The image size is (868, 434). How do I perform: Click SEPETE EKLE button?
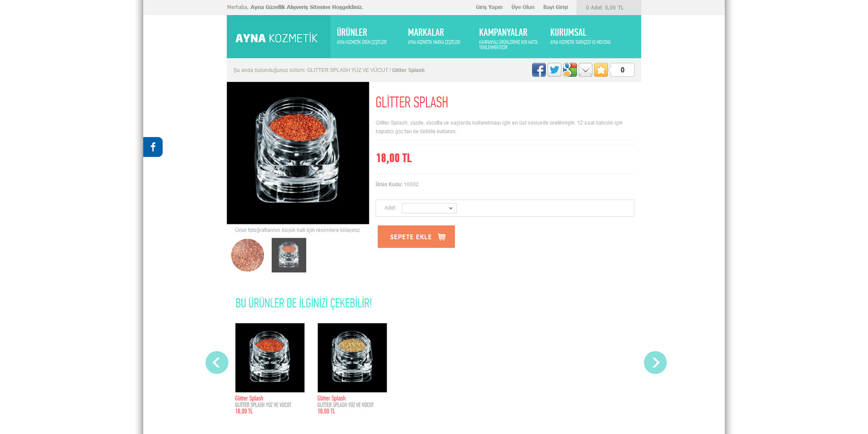pos(416,237)
